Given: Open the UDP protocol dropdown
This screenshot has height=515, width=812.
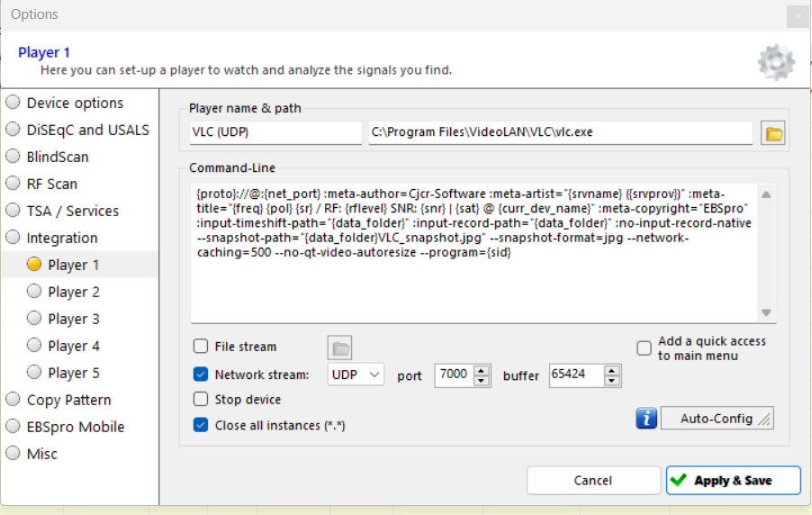Looking at the screenshot, I should point(356,375).
